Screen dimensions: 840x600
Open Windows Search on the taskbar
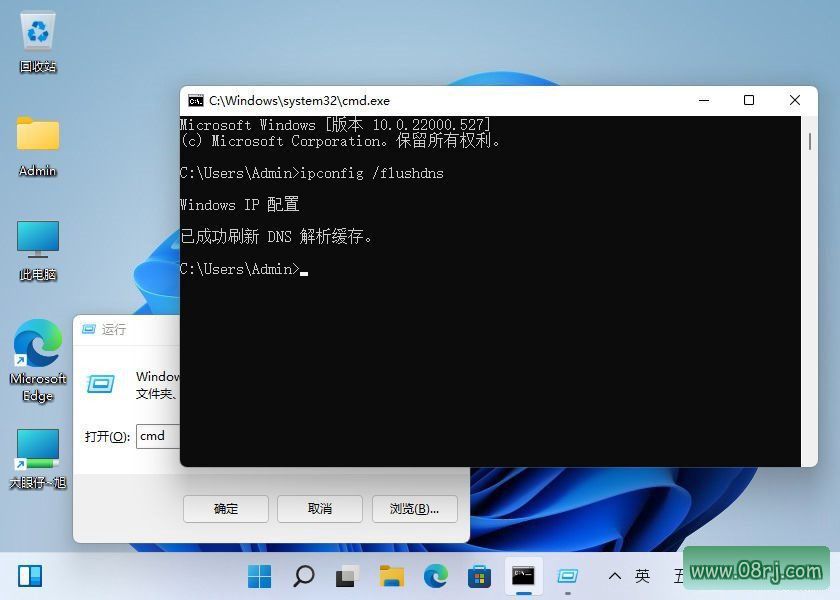tap(302, 576)
